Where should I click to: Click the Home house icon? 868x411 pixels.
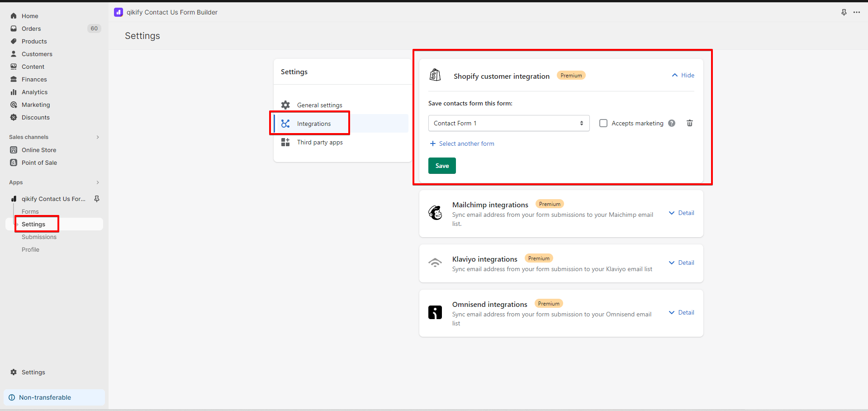point(14,16)
